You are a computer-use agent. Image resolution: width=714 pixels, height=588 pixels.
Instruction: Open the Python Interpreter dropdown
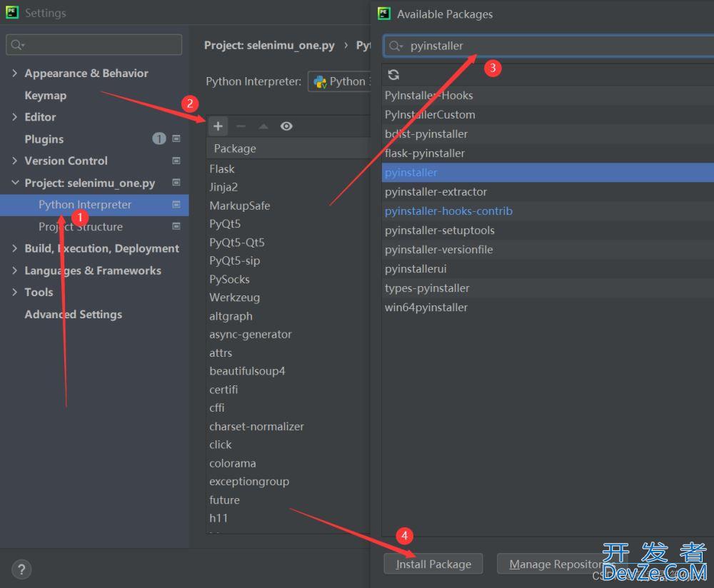click(339, 81)
